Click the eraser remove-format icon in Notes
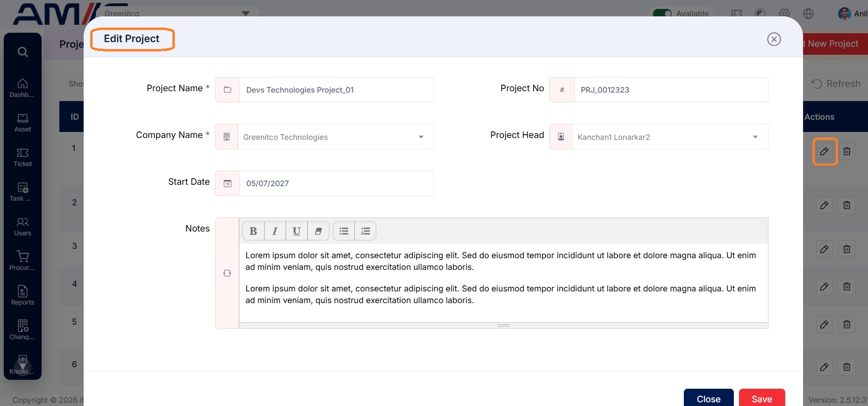This screenshot has height=406, width=868. [x=318, y=231]
